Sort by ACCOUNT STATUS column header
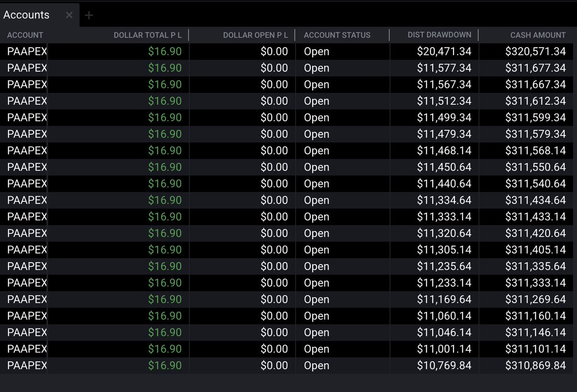This screenshot has width=577, height=392. 337,35
